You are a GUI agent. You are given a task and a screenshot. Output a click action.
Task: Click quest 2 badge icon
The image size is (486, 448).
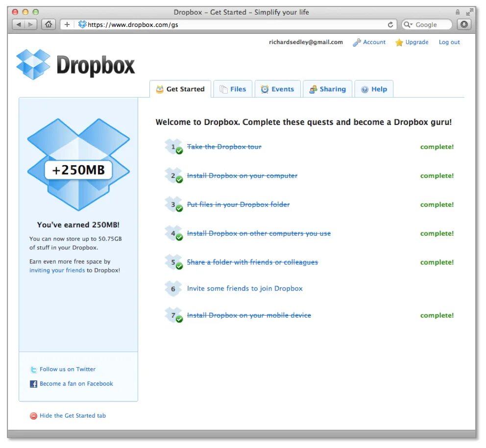[x=173, y=175]
